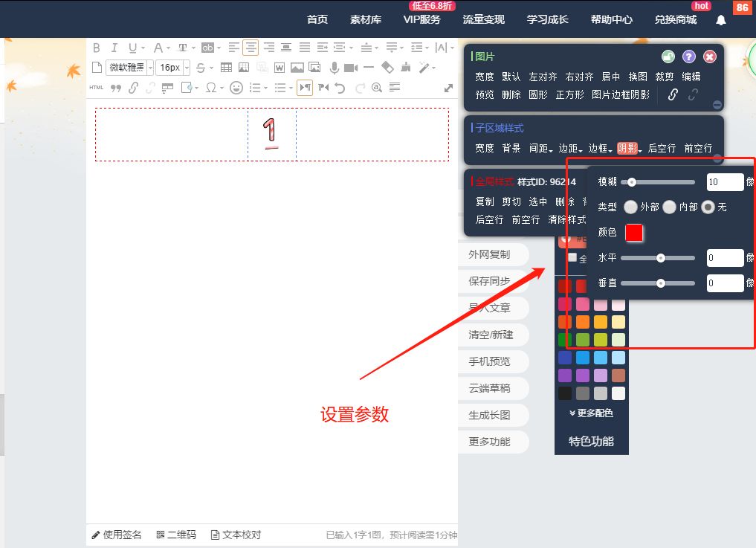
Task: Switch to HTML source view
Action: coord(95,88)
